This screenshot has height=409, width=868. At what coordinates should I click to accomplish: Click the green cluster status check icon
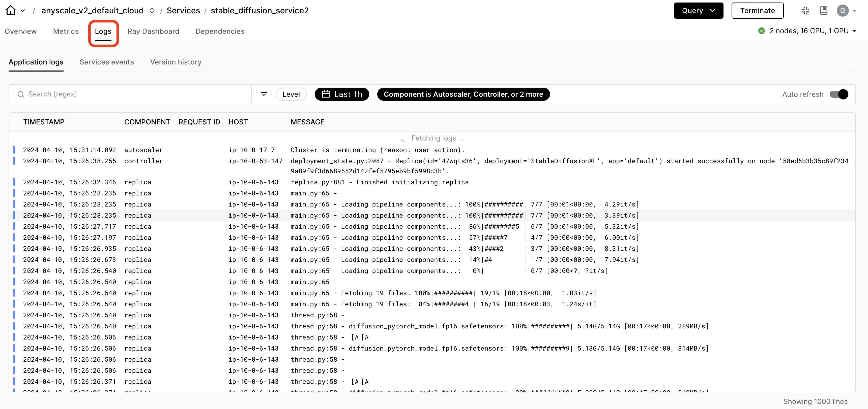pyautogui.click(x=761, y=31)
